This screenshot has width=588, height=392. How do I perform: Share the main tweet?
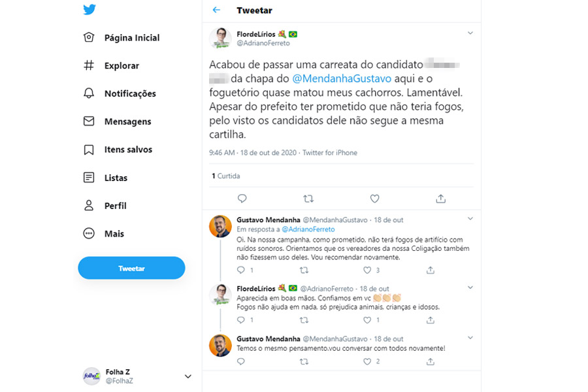click(x=441, y=199)
